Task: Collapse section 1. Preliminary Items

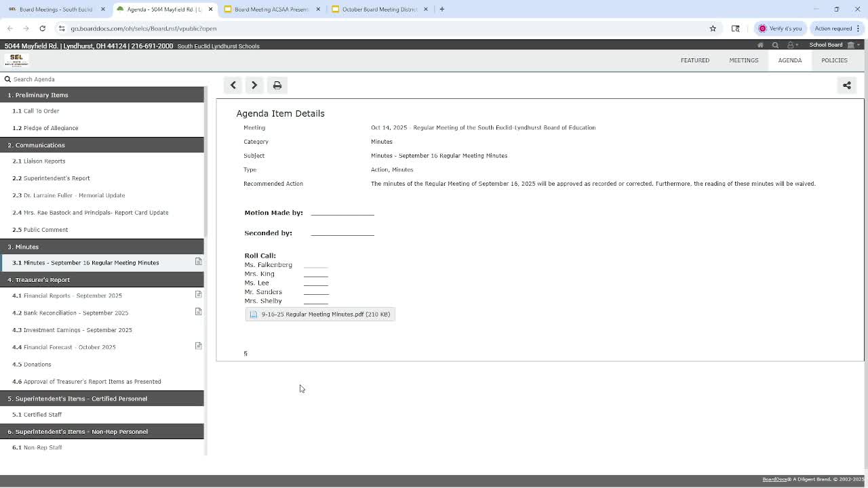Action: tap(102, 95)
